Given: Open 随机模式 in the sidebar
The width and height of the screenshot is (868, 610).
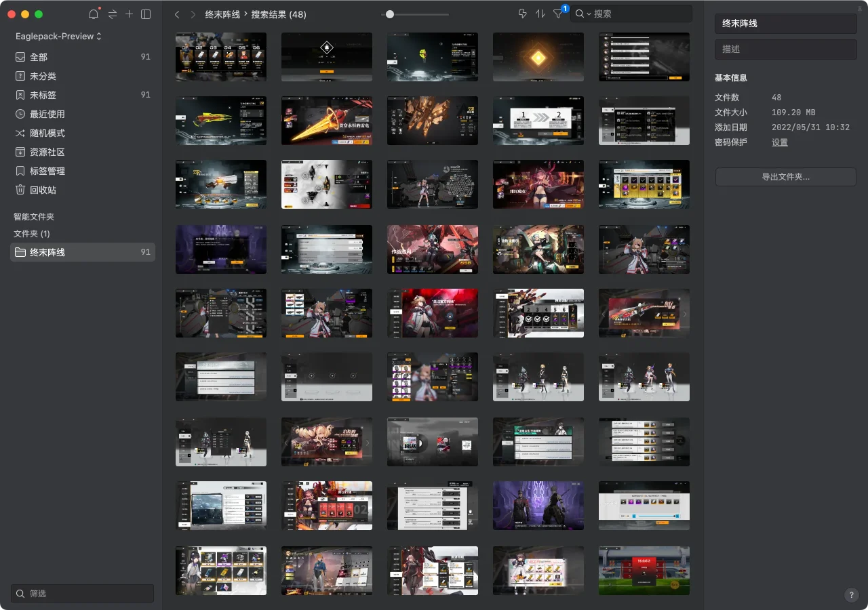Looking at the screenshot, I should [83, 133].
